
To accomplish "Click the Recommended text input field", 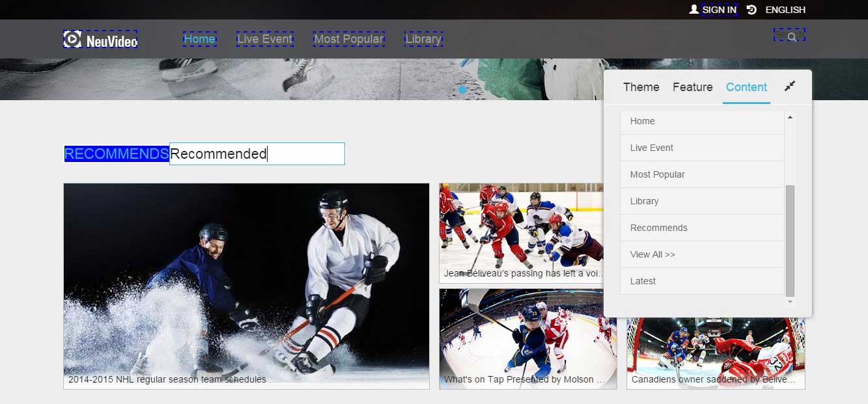I will tap(257, 154).
